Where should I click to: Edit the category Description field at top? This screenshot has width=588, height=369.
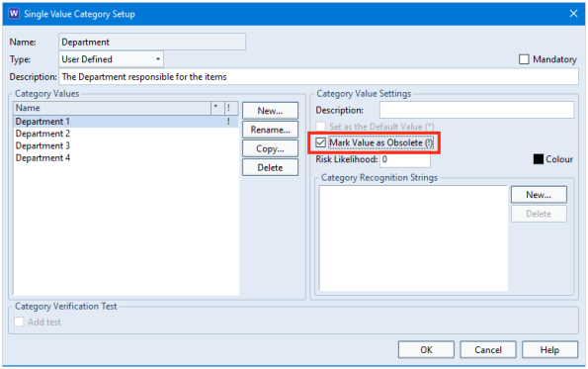(318, 76)
